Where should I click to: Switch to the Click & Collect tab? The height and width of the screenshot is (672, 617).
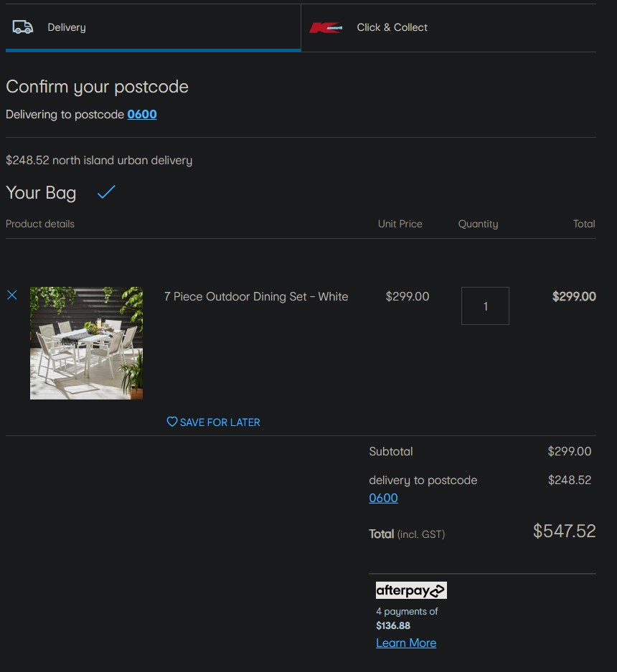click(392, 27)
